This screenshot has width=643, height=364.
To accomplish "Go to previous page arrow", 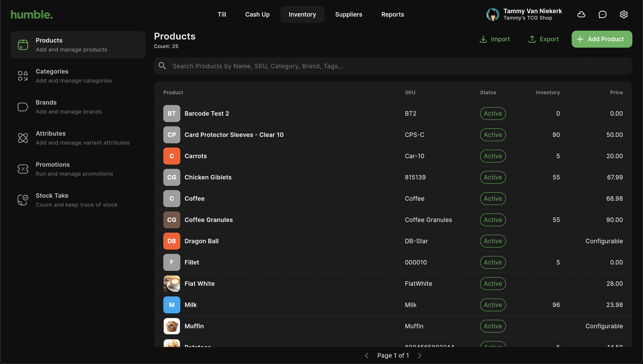I will click(x=367, y=355).
